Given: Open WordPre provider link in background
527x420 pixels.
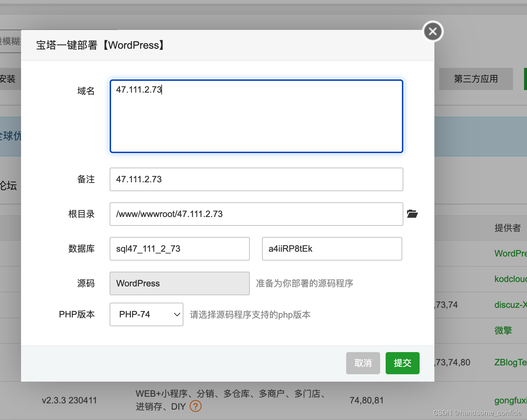Looking at the screenshot, I should [510, 254].
